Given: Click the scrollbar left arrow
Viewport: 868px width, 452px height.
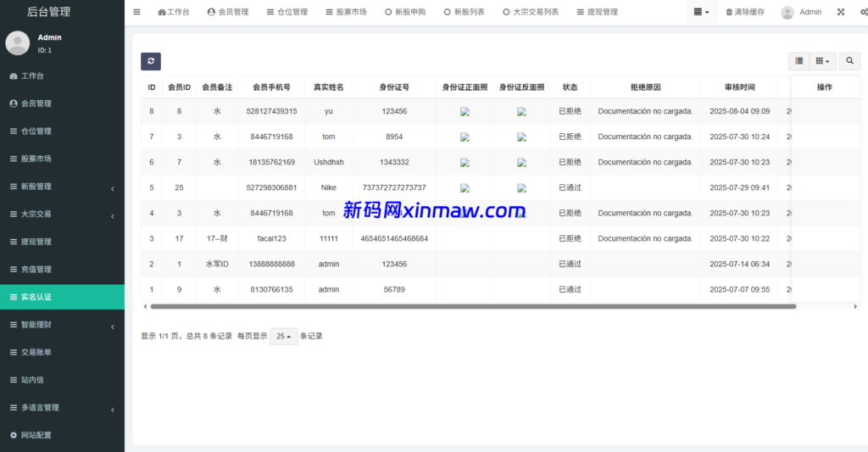Looking at the screenshot, I should (x=145, y=306).
